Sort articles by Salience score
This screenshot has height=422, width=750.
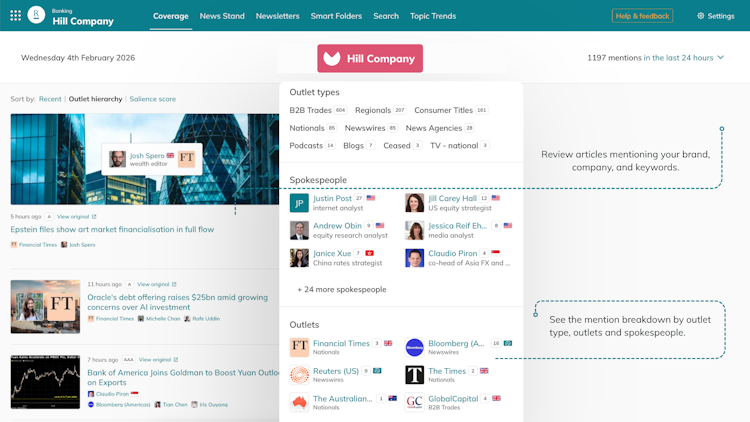pyautogui.click(x=153, y=99)
